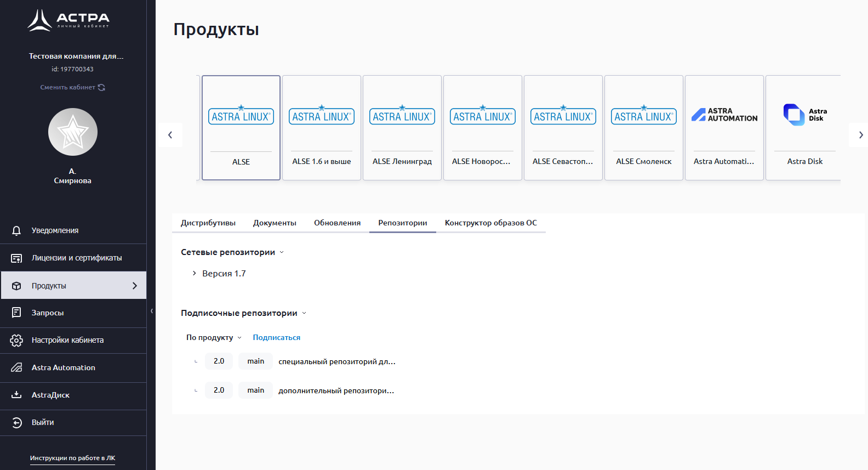868x470 pixels.
Task: Click the Подписаться link
Action: tap(276, 337)
